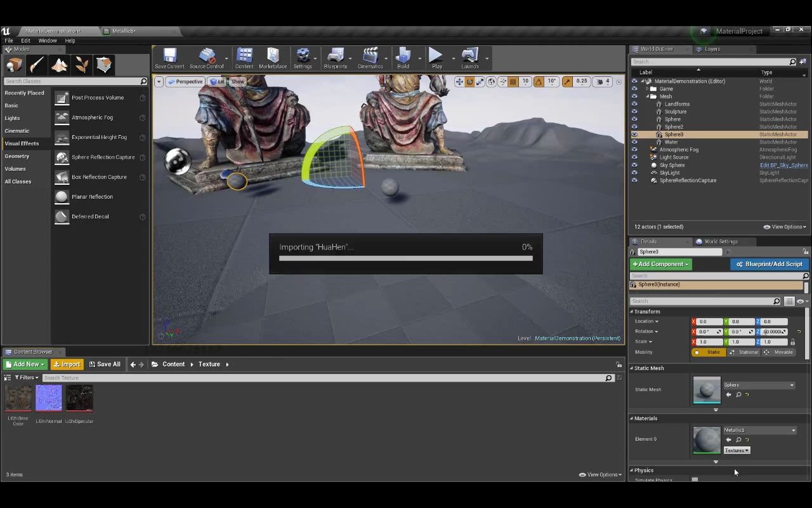Click Post Process Volume class icon
Screen dimensions: 812x508
tap(62, 98)
